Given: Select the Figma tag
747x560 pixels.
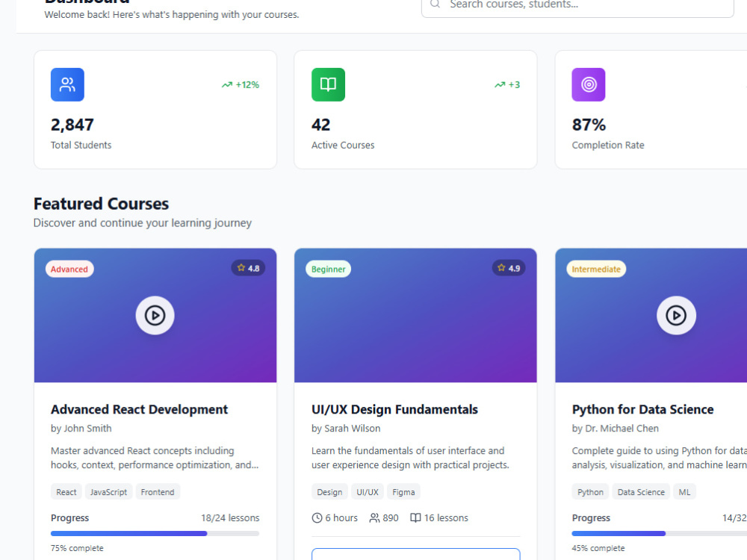Looking at the screenshot, I should click(x=403, y=492).
